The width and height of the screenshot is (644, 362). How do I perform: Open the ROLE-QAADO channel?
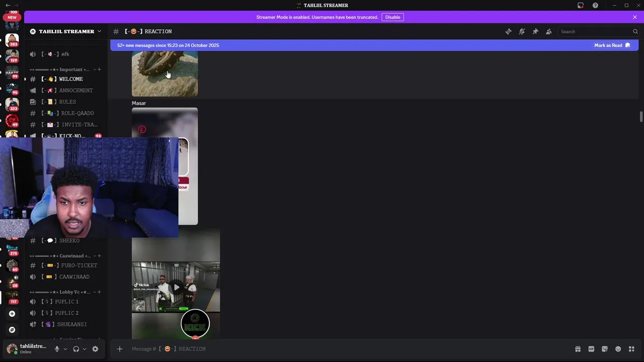click(x=65, y=113)
